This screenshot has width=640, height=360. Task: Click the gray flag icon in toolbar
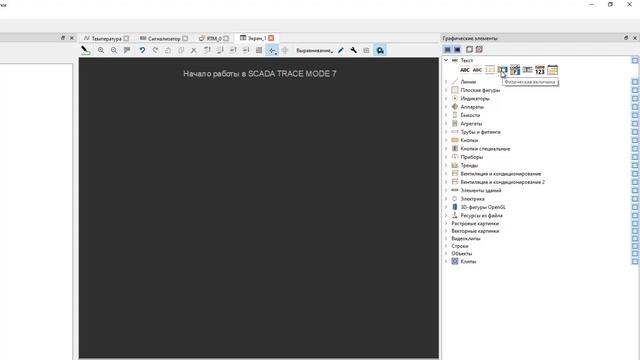click(127, 50)
